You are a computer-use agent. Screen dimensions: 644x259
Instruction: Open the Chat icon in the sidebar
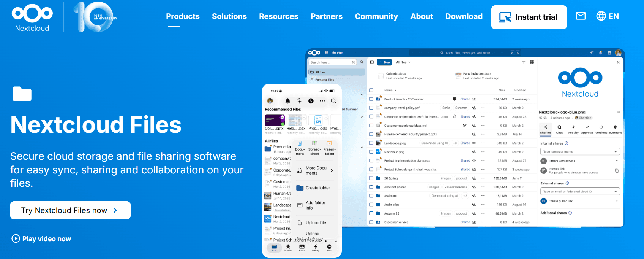pos(559,129)
